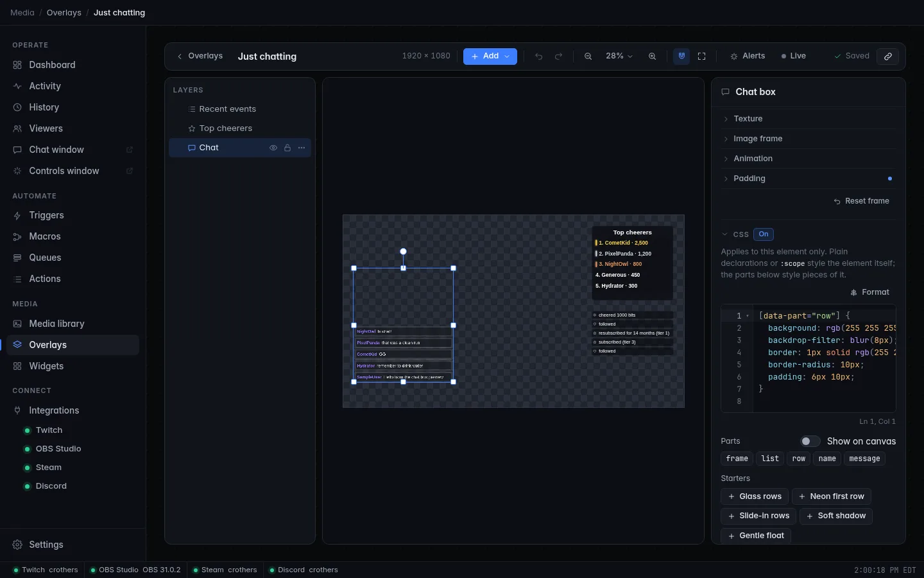Go to History page
The image size is (924, 578).
coord(73,107)
